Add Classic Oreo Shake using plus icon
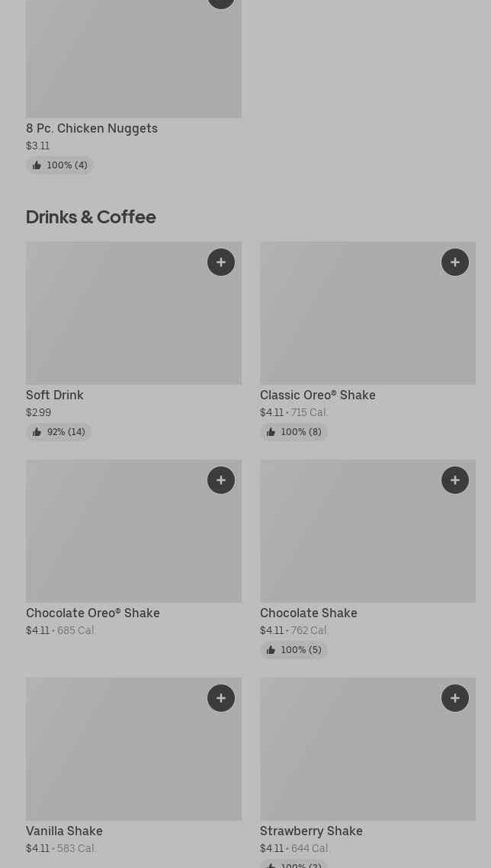 [455, 262]
